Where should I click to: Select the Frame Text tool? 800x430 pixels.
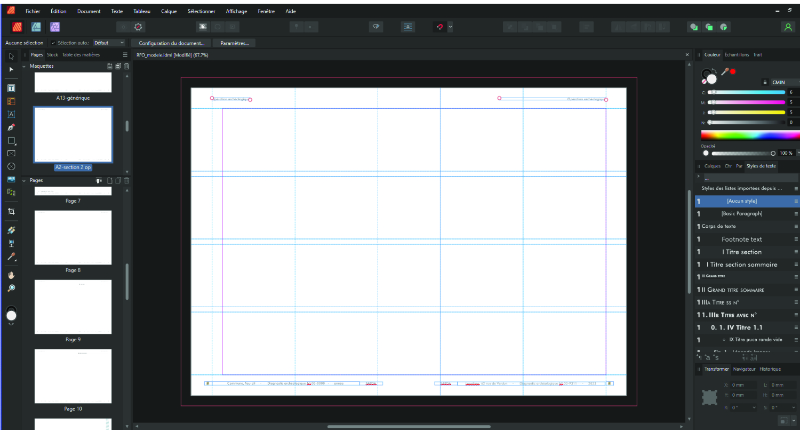point(11,88)
